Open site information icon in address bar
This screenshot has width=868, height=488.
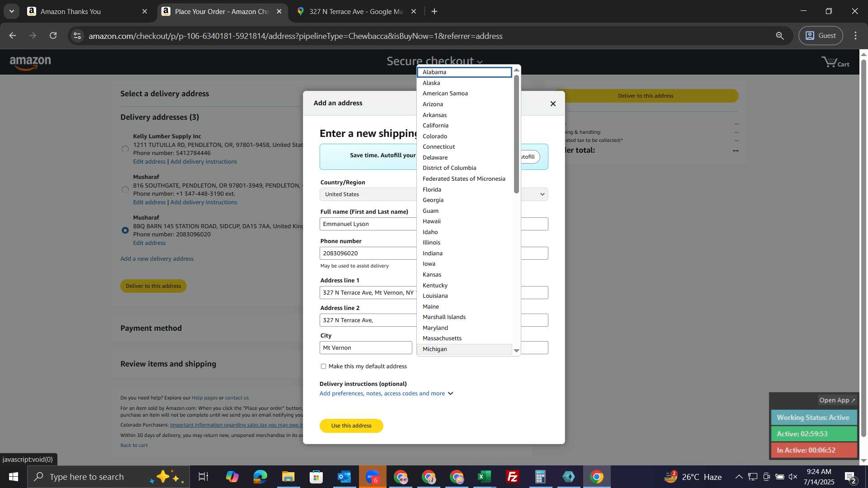(77, 36)
